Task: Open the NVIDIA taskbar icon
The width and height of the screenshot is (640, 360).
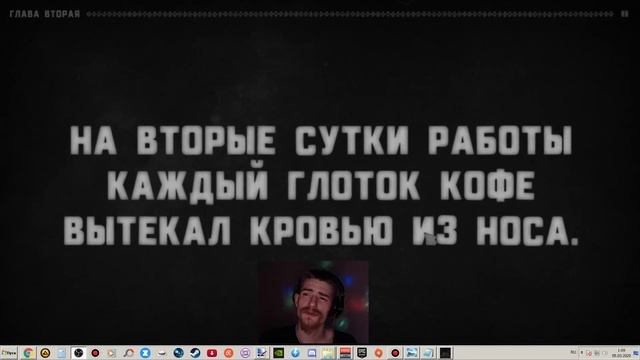Action: pos(278,353)
